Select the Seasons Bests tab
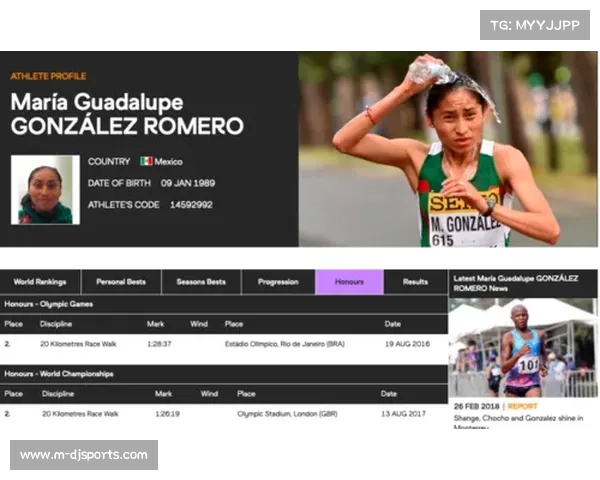600x480 pixels. tap(201, 282)
